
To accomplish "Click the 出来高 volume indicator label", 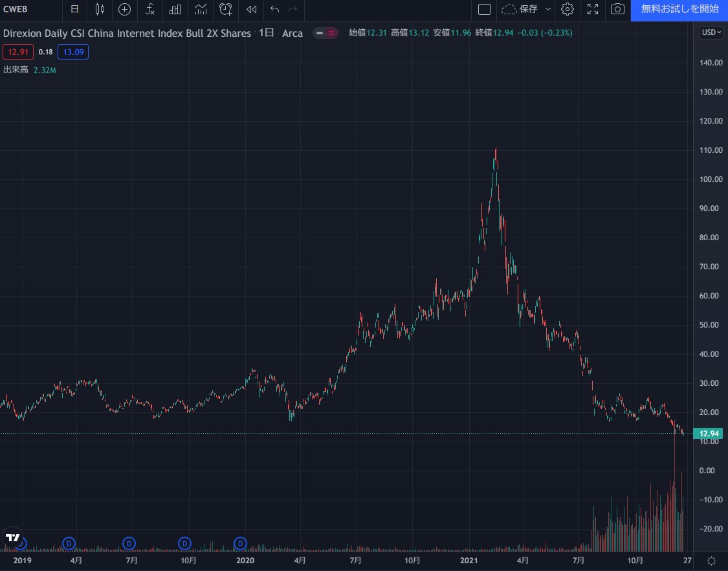I will click(16, 70).
